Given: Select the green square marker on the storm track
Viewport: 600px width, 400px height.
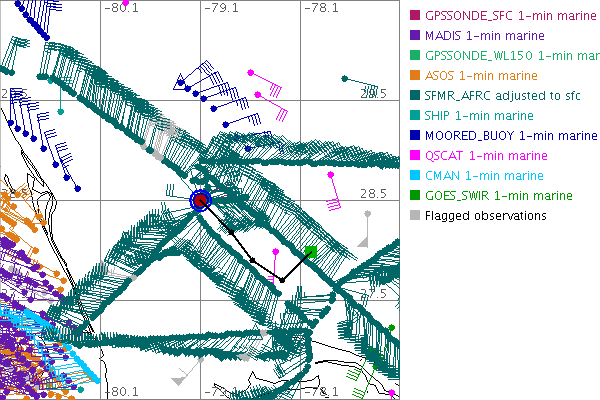Looking at the screenshot, I should click(x=311, y=251).
